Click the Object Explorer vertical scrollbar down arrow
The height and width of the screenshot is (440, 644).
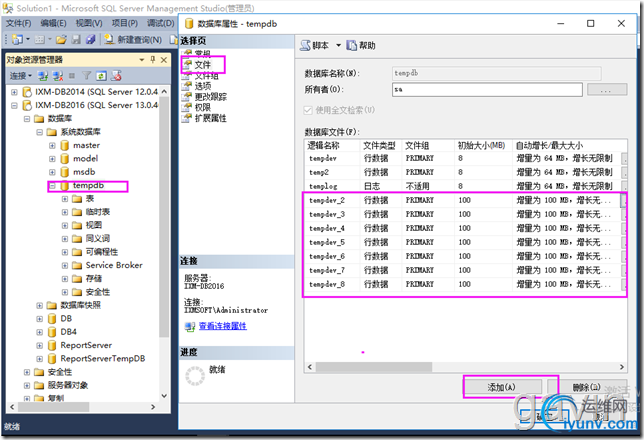pos(164,396)
